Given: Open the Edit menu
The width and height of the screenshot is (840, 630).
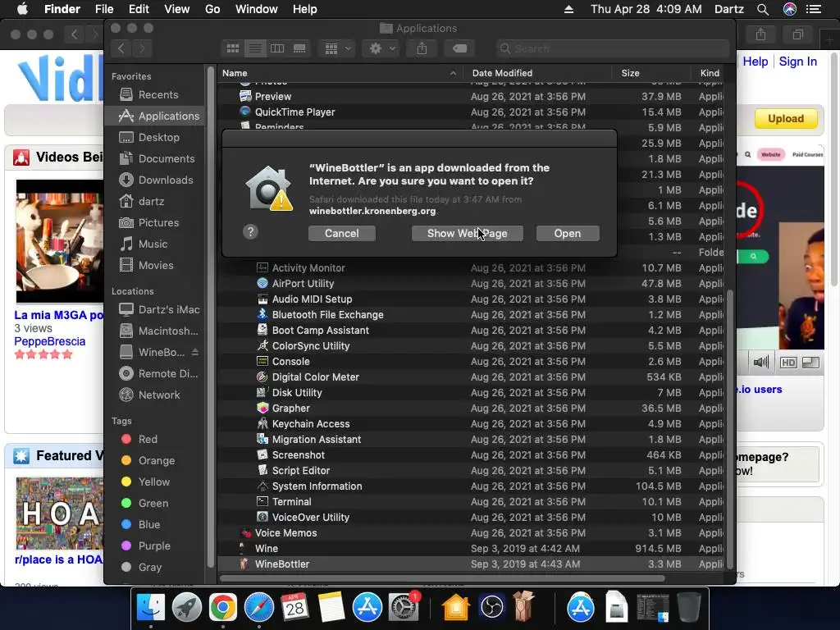Looking at the screenshot, I should click(x=139, y=9).
